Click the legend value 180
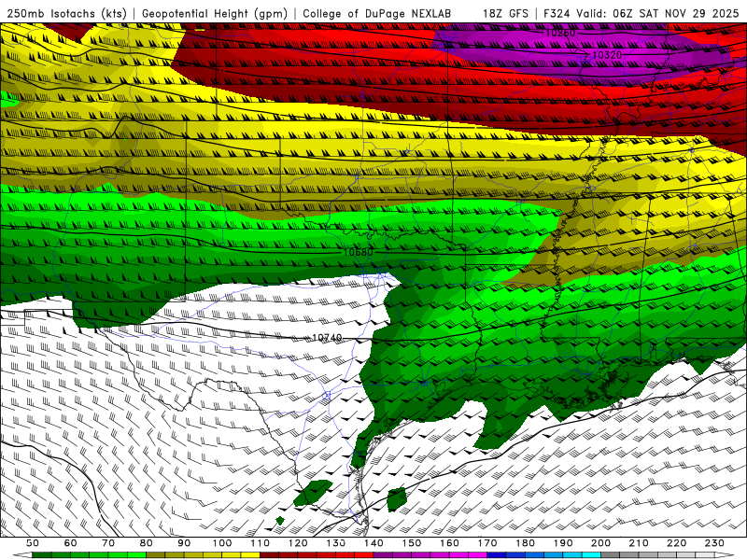747x560 pixels. [x=525, y=543]
